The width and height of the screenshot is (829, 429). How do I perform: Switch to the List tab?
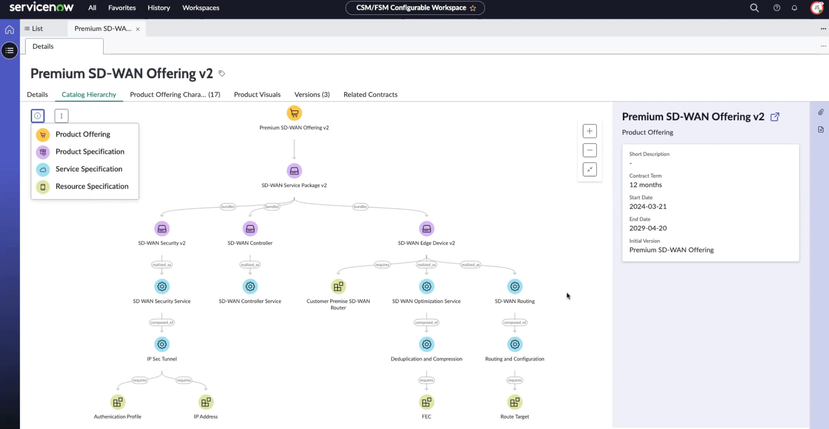34,29
